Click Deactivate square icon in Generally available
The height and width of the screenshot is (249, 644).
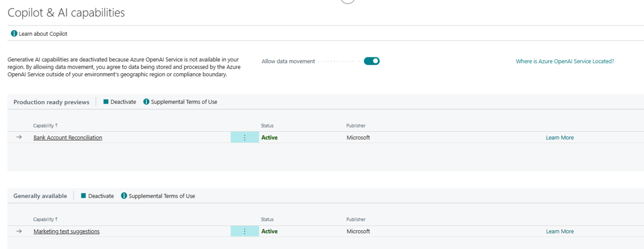click(84, 196)
